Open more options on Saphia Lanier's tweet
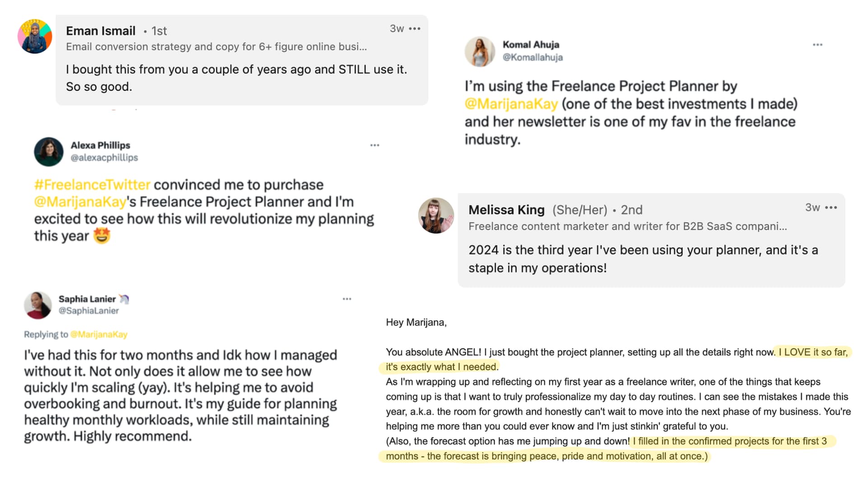This screenshot has width=868, height=488. (x=347, y=299)
